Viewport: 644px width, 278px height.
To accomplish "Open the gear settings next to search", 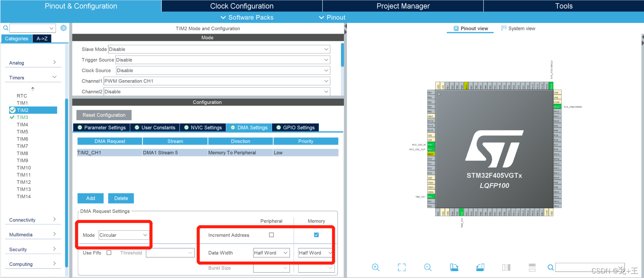I will (x=63, y=28).
